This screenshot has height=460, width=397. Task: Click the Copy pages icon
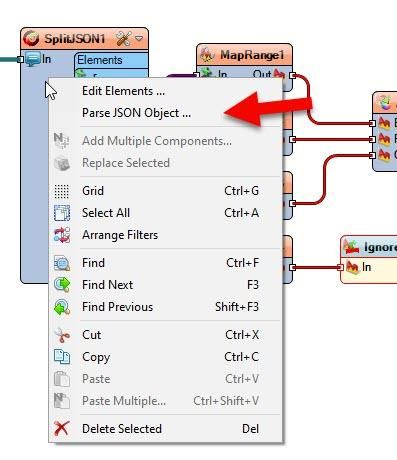(x=62, y=357)
